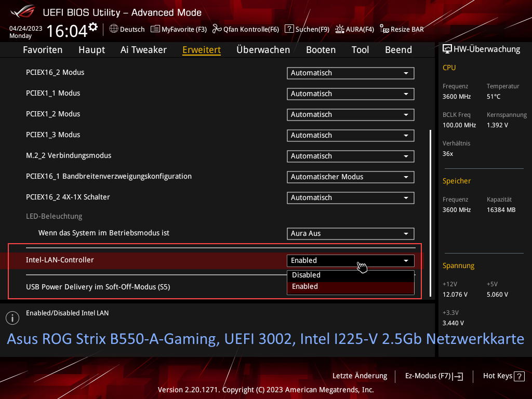Open the Booten menu tab

[x=321, y=49]
